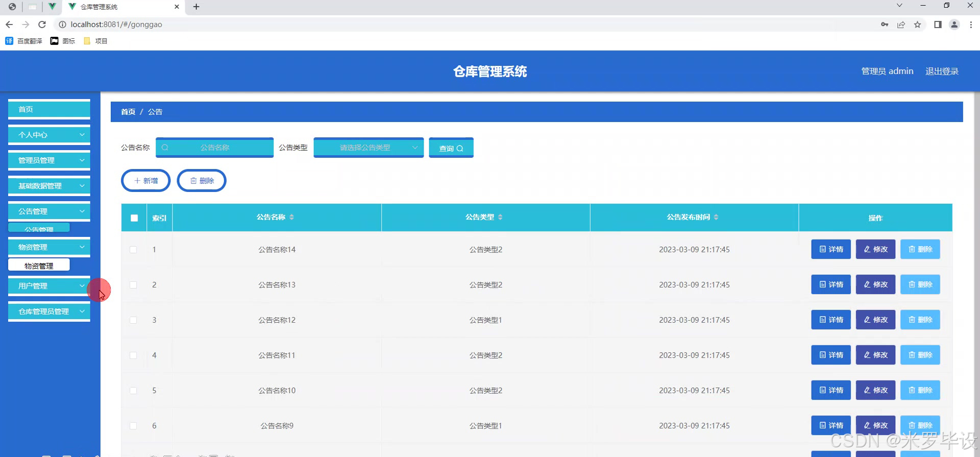The width and height of the screenshot is (980, 457).
Task: Click 删除 for 公告名称12
Action: point(920,320)
